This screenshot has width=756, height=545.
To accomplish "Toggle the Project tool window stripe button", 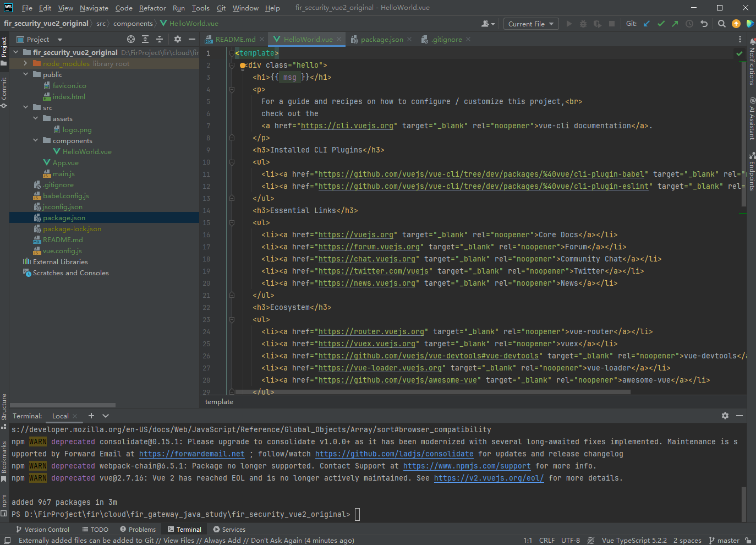I will click(x=4, y=51).
